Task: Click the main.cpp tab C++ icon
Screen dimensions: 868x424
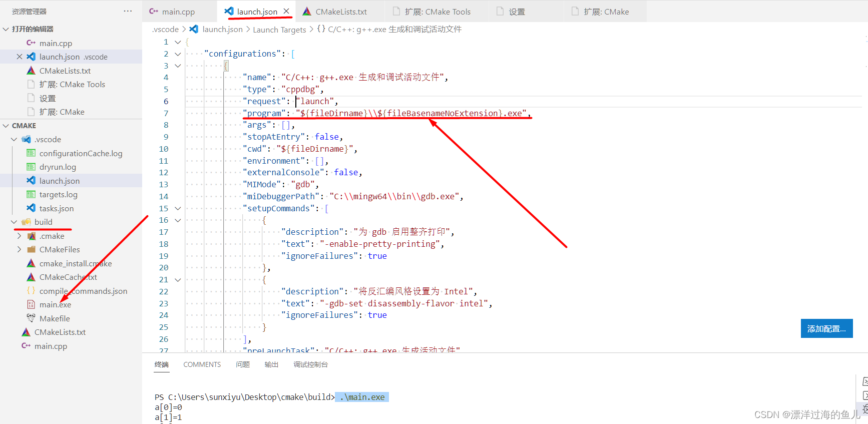Action: 154,11
